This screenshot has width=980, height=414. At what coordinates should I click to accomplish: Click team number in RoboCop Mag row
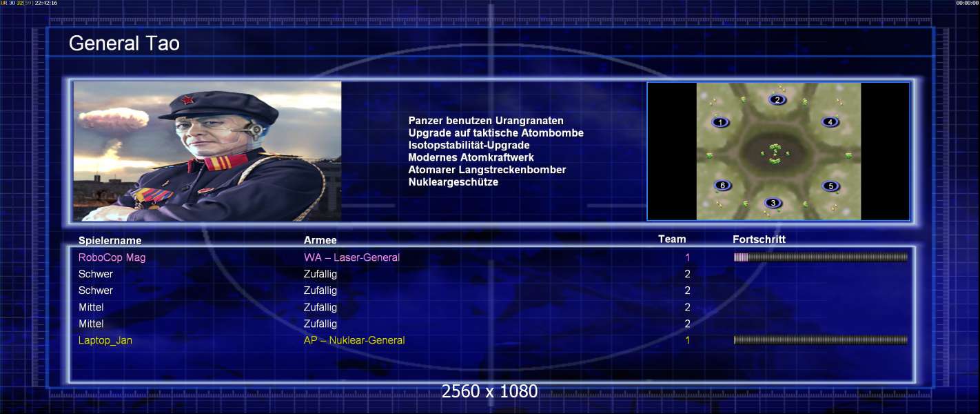point(687,257)
